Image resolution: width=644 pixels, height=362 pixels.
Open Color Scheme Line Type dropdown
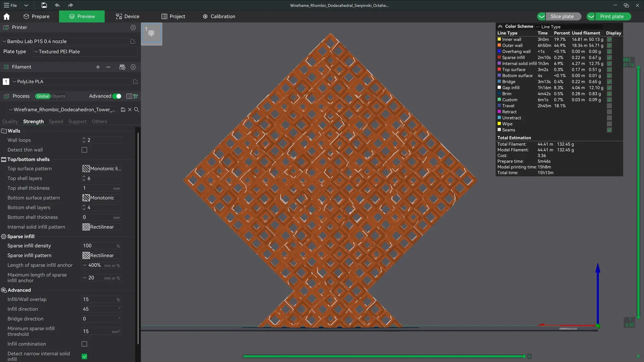(x=569, y=27)
